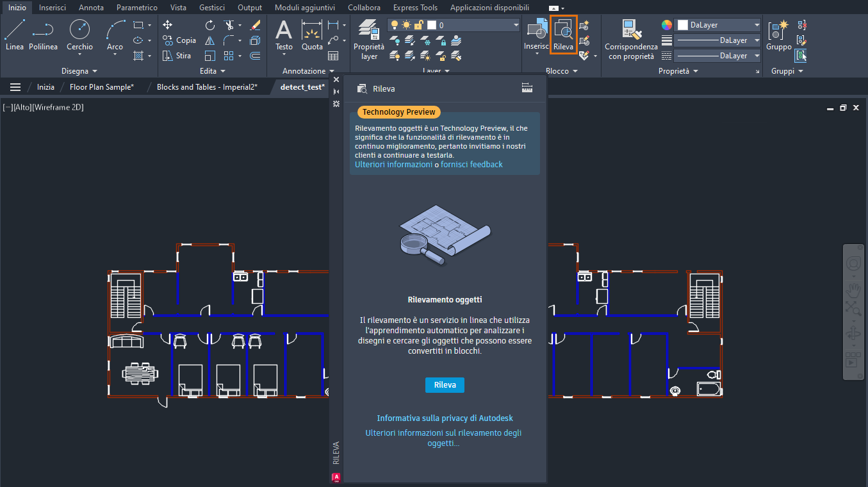
Task: Click the Array tool icon in Edita
Action: pyautogui.click(x=229, y=56)
